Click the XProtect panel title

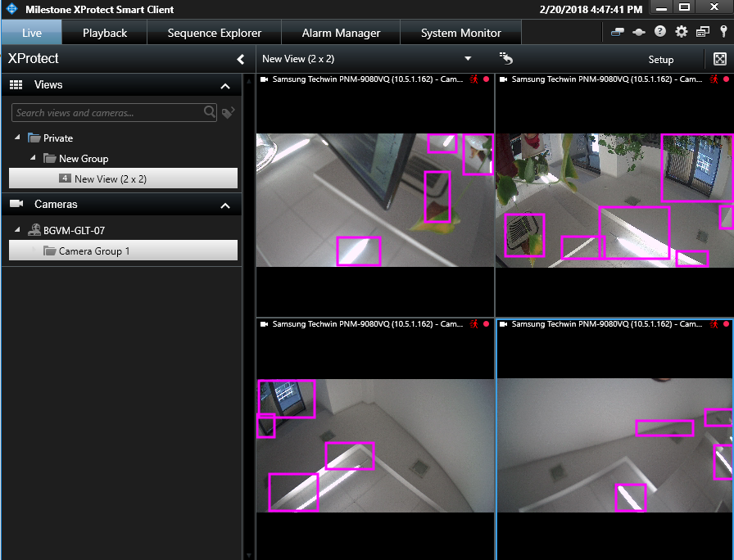click(x=34, y=58)
